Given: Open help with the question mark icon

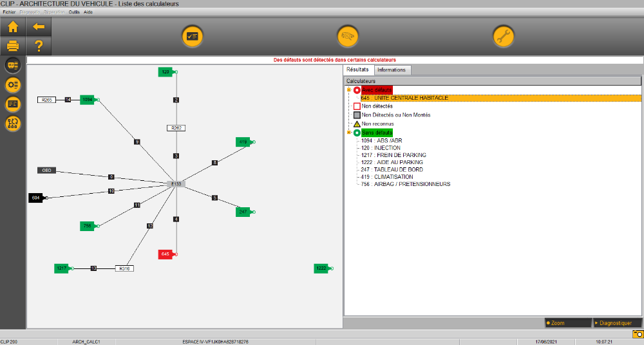Looking at the screenshot, I should point(38,46).
